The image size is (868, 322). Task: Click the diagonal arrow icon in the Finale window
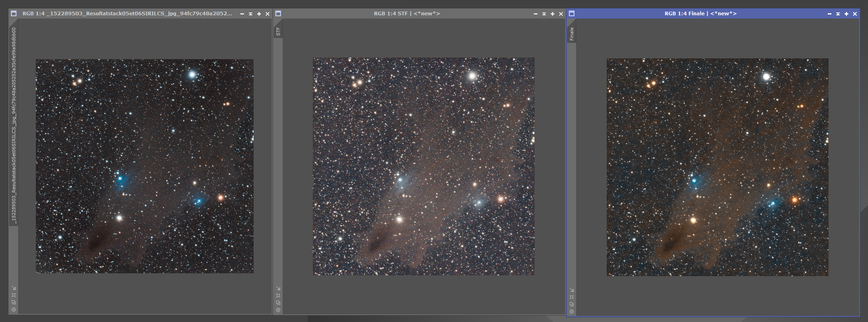click(572, 290)
